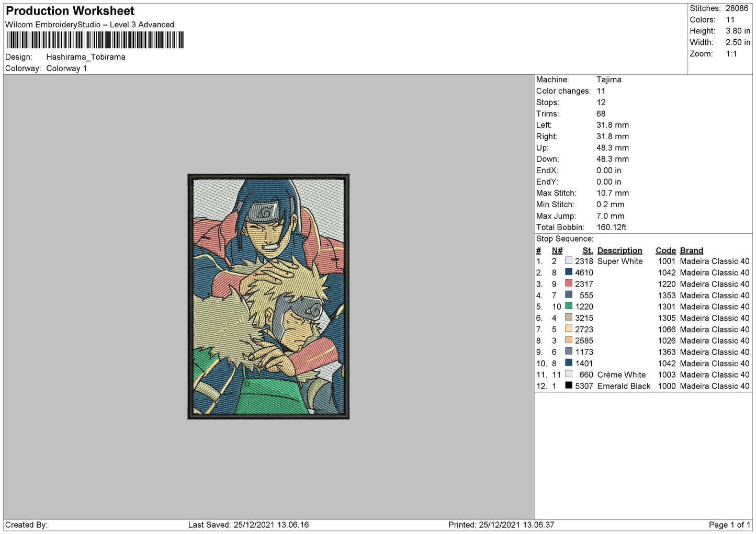Click the Created By label
This screenshot has width=756, height=534.
point(26,525)
